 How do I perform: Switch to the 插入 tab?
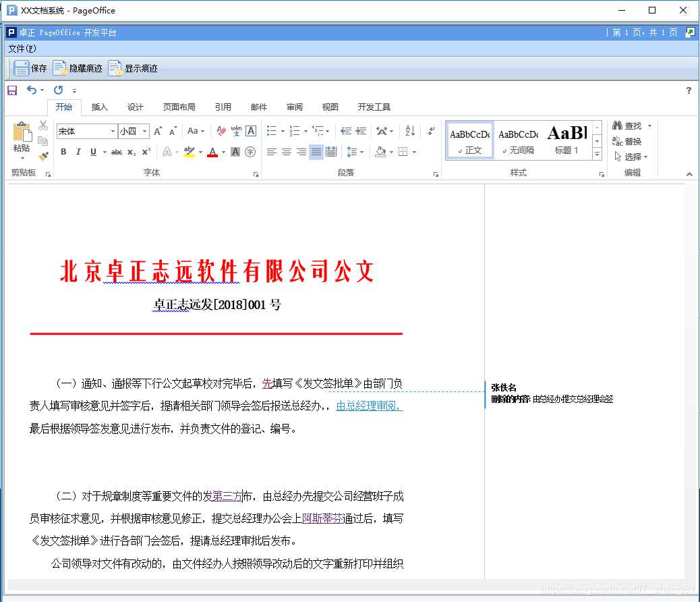tap(99, 107)
